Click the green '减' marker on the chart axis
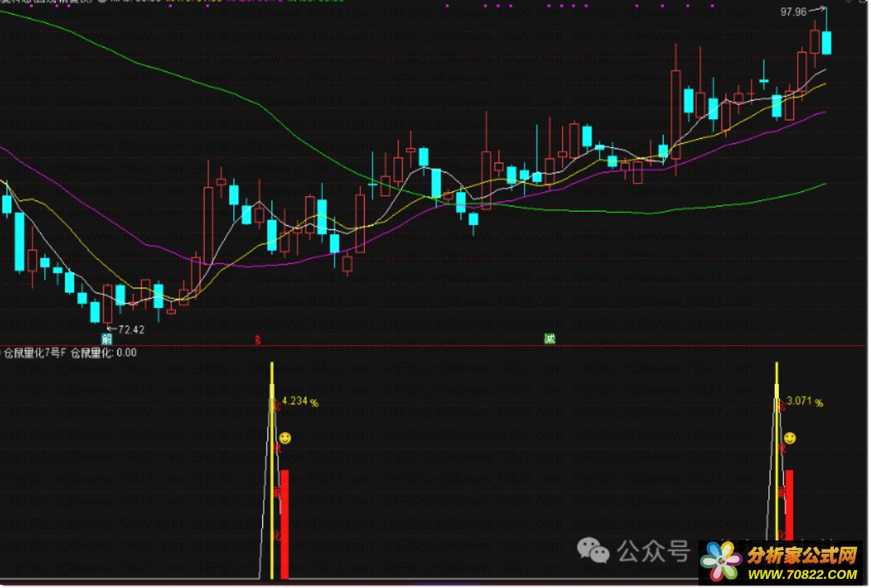 [550, 338]
